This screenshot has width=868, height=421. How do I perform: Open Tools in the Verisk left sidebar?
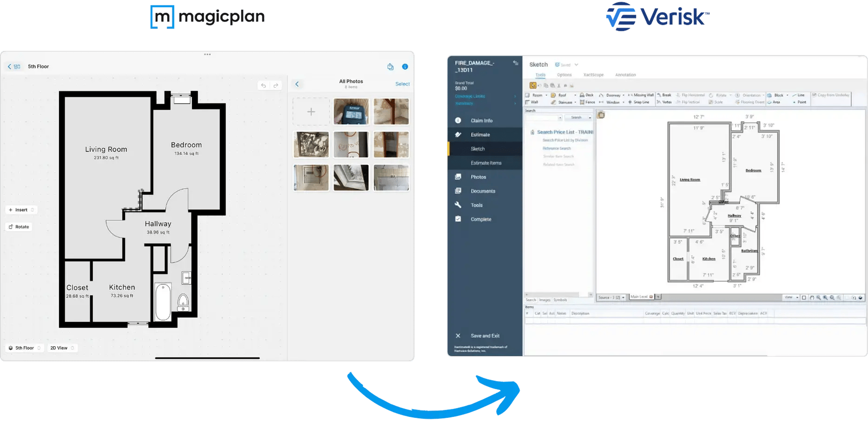[477, 205]
